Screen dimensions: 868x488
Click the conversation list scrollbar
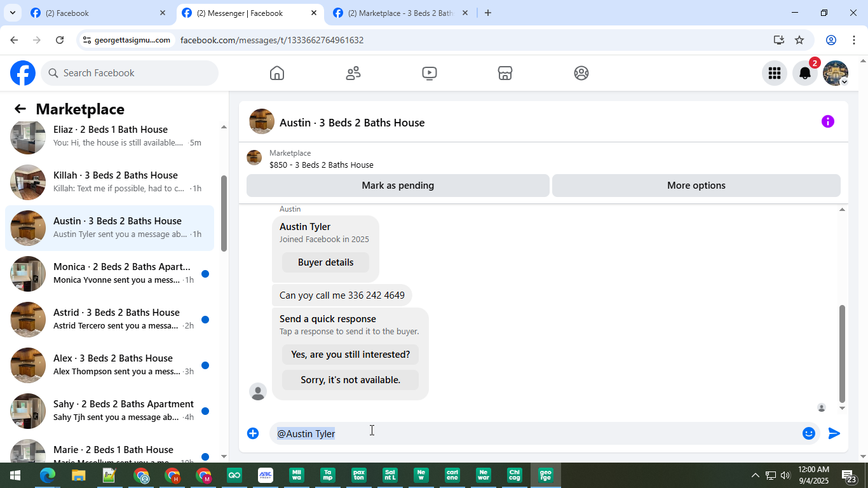pyautogui.click(x=224, y=213)
